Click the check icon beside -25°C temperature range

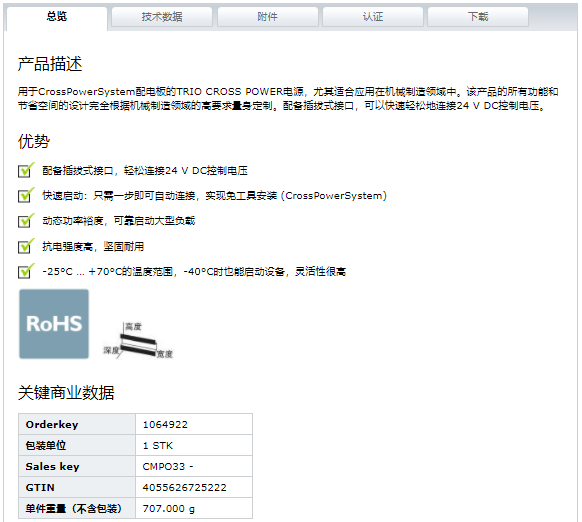pos(26,271)
